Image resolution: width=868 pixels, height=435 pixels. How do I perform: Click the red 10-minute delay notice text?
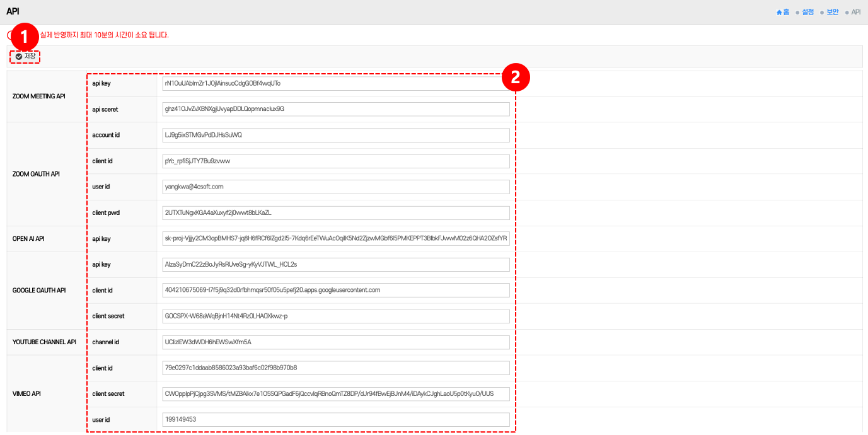[104, 35]
